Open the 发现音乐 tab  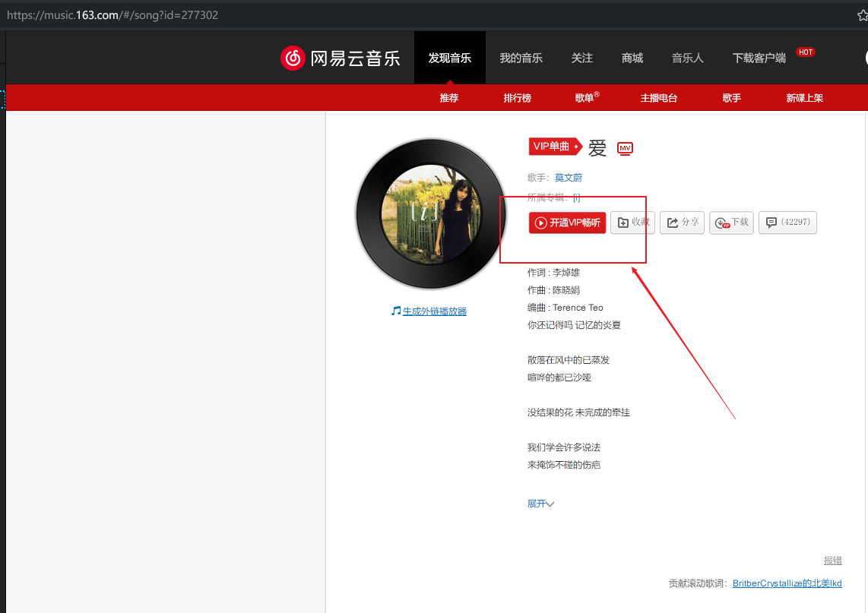(x=449, y=58)
